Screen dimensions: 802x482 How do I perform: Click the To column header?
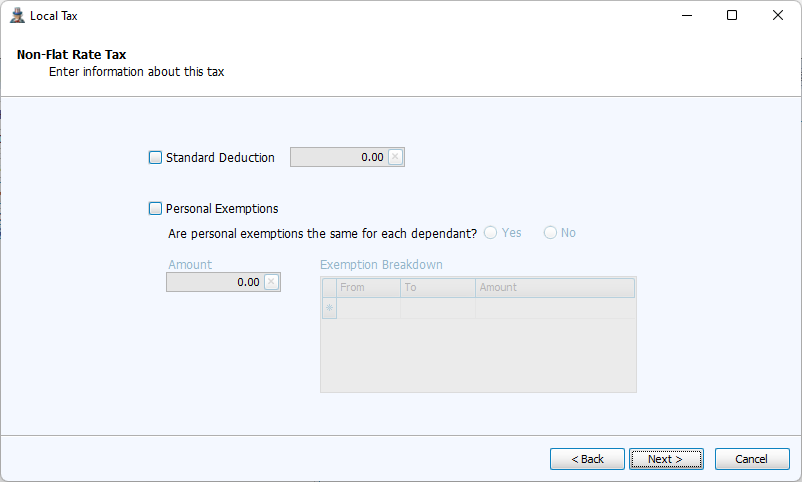437,288
